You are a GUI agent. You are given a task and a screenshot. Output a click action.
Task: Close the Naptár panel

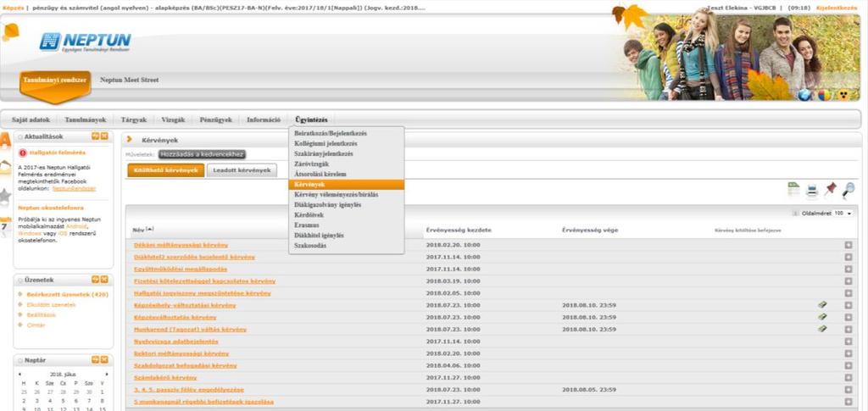(104, 359)
